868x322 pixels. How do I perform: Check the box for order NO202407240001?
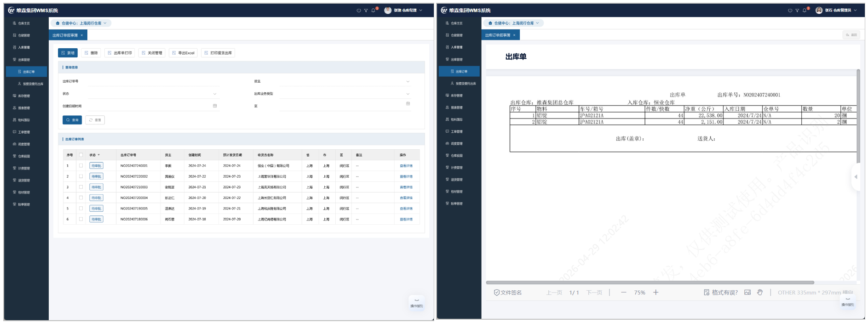pos(81,166)
